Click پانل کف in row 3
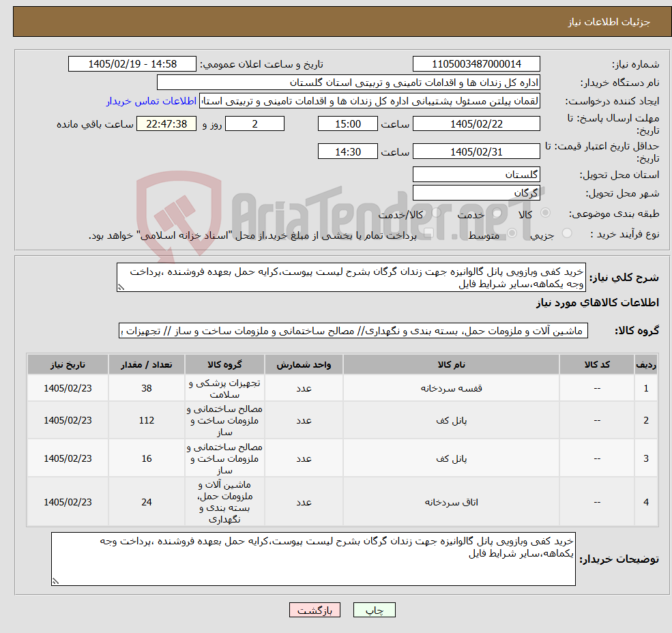Viewport: 672px width, 633px height. 451,458
